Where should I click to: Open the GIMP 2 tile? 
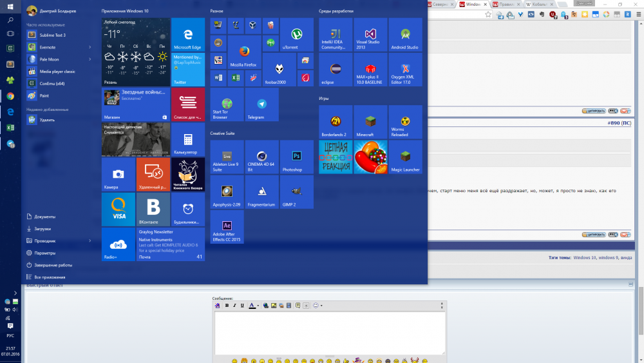[x=296, y=191]
